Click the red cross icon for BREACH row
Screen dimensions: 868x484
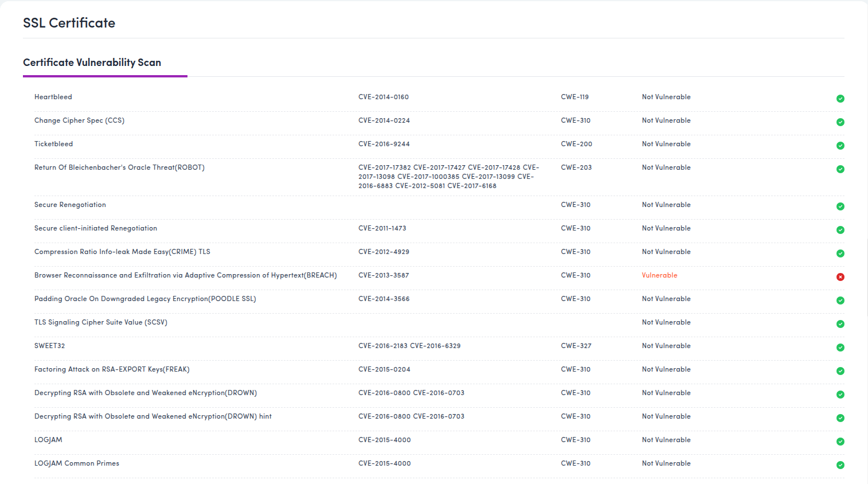(840, 277)
